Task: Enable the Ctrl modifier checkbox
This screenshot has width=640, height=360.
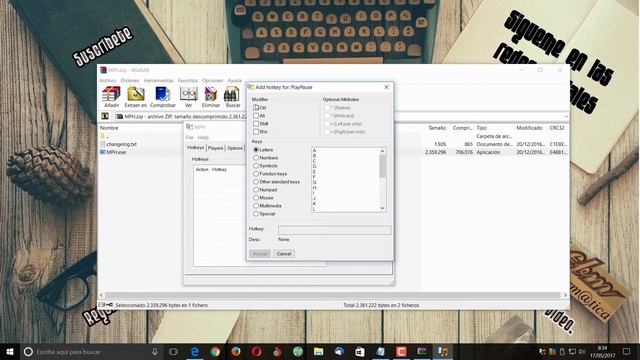Action: [x=256, y=108]
